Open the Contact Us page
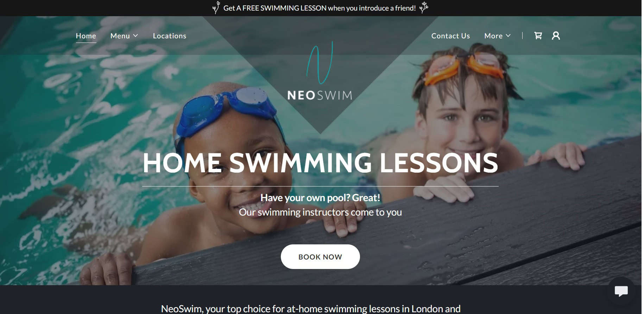Viewport: 644px width, 314px height. (x=450, y=36)
